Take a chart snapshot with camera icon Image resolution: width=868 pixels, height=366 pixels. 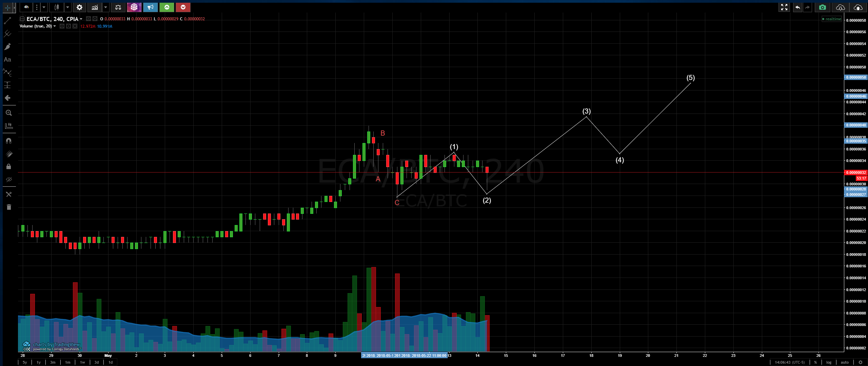tap(822, 7)
